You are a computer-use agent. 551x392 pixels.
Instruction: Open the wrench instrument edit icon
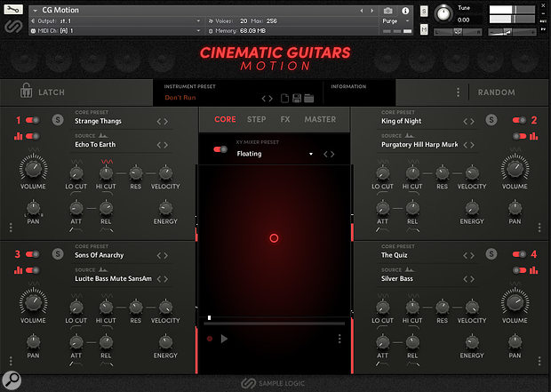point(13,10)
